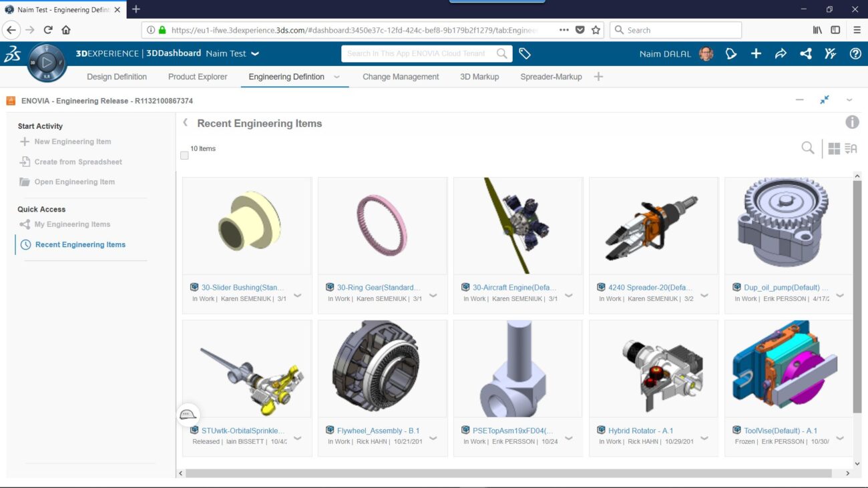Expand options for 30-Ring Gear card
This screenshot has height=488, width=868.
coord(433,294)
